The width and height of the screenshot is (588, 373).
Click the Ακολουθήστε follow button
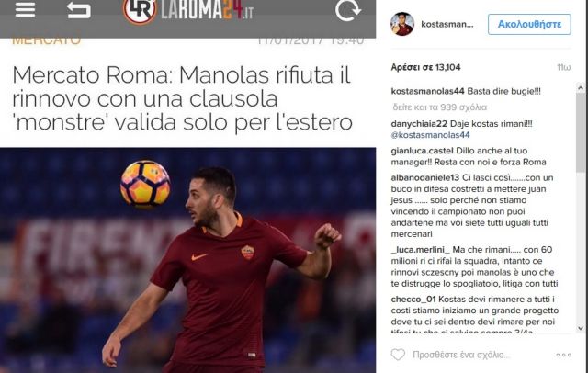tap(529, 25)
